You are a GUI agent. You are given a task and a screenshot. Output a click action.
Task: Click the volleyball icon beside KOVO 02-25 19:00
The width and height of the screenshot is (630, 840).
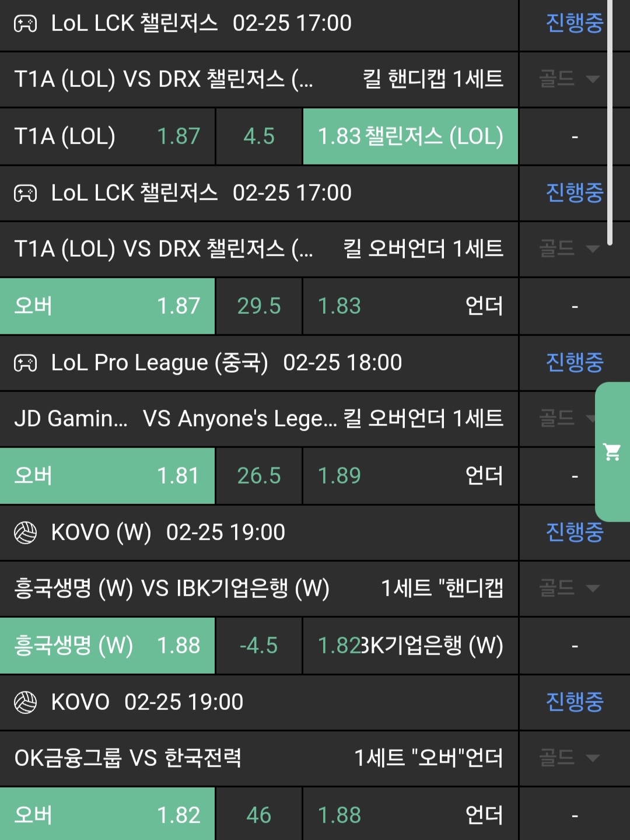(25, 702)
